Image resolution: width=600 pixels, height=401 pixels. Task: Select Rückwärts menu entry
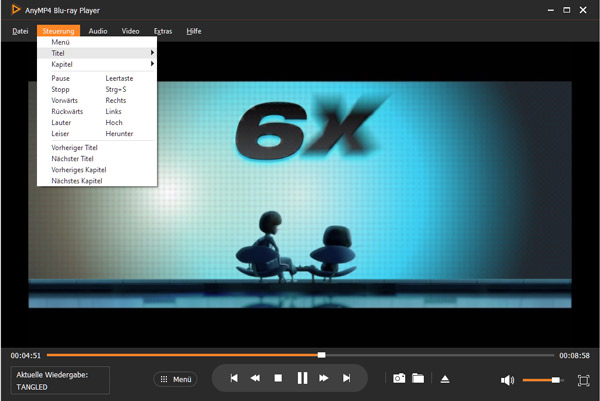click(x=97, y=111)
